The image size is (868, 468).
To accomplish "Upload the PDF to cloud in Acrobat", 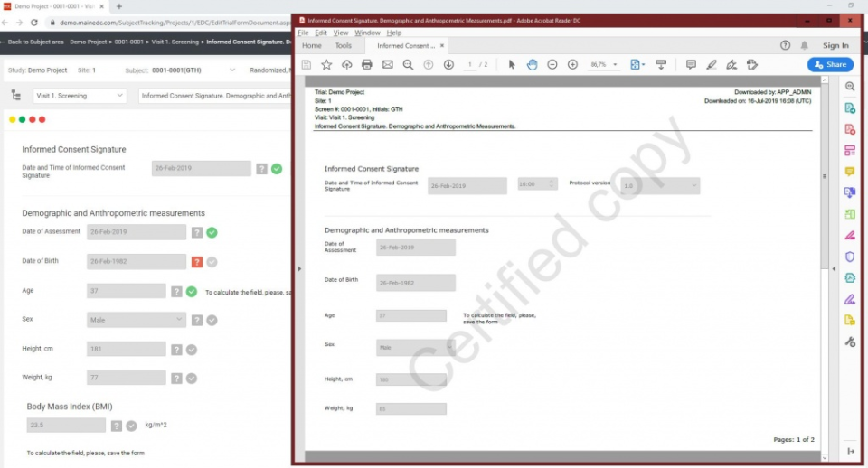I will pos(346,65).
